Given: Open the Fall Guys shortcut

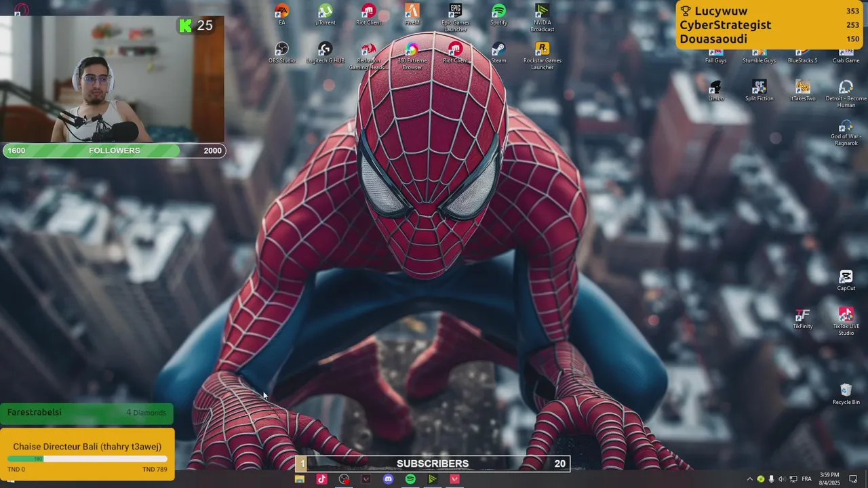Looking at the screenshot, I should click(715, 56).
